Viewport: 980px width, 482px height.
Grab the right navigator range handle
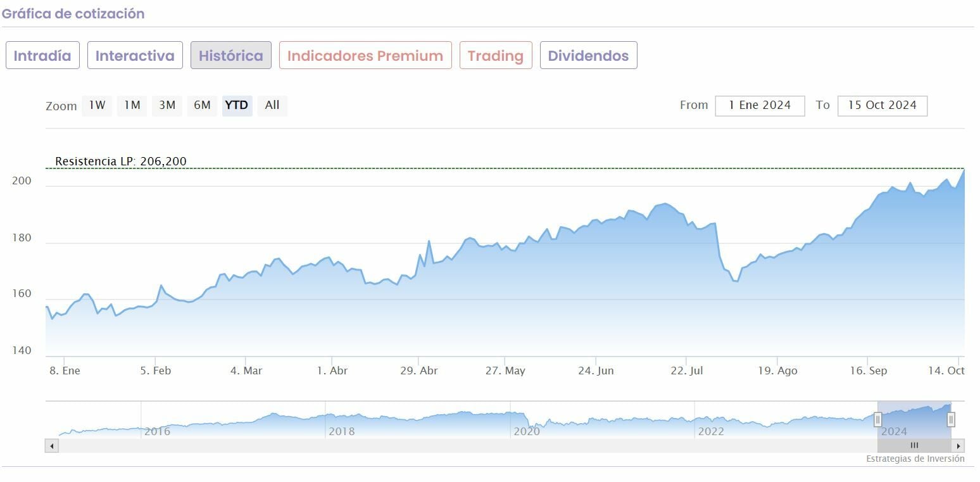point(950,419)
